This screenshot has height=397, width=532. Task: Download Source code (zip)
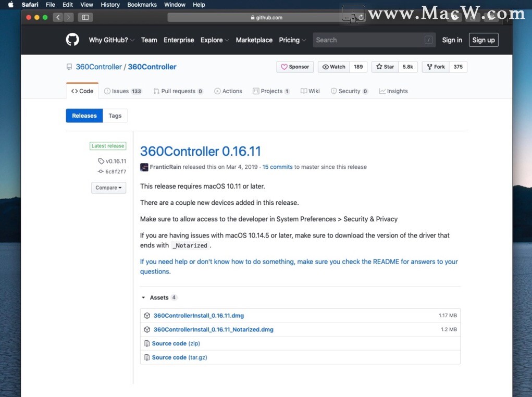176,343
